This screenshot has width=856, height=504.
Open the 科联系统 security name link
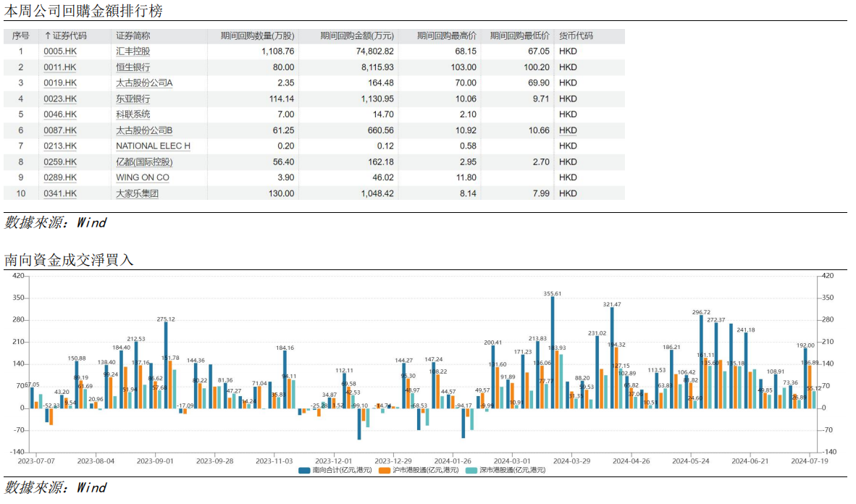tap(133, 114)
